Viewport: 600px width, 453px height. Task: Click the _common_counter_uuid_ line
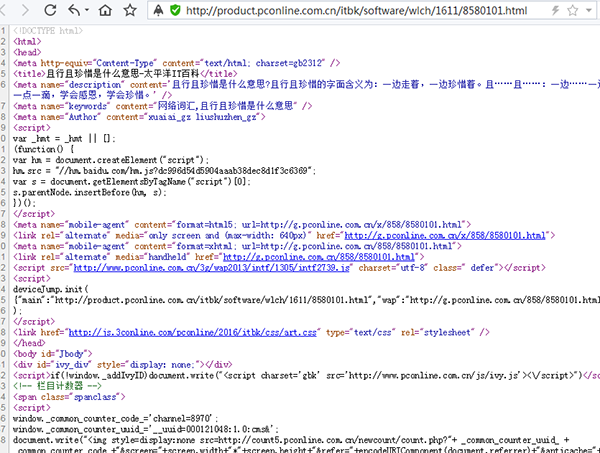point(146,429)
